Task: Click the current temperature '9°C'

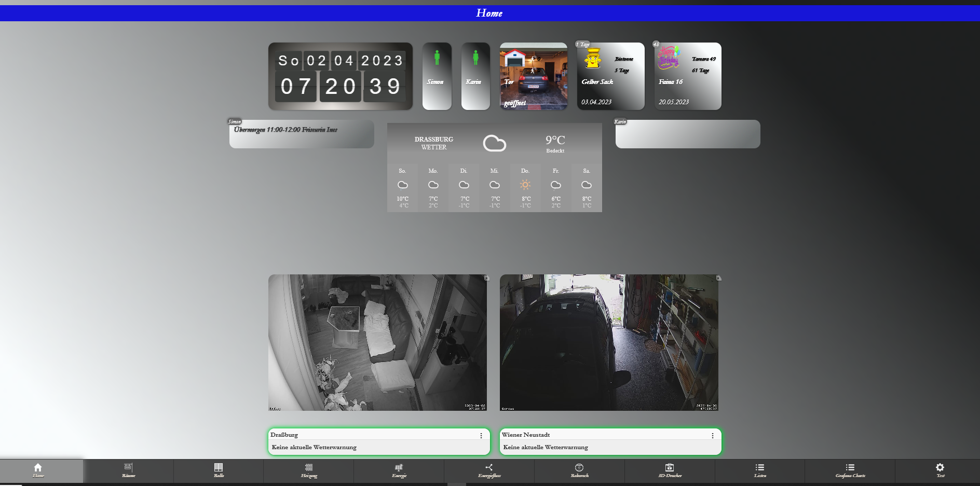Action: tap(555, 140)
